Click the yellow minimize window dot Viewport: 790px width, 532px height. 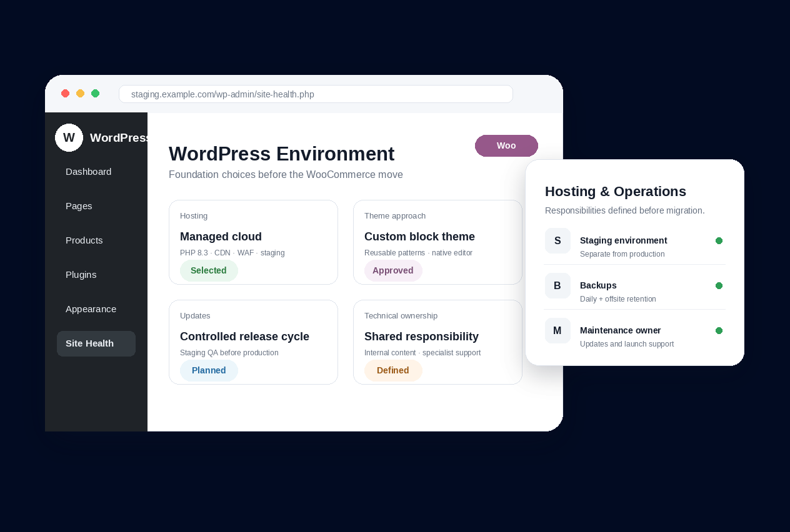click(80, 94)
